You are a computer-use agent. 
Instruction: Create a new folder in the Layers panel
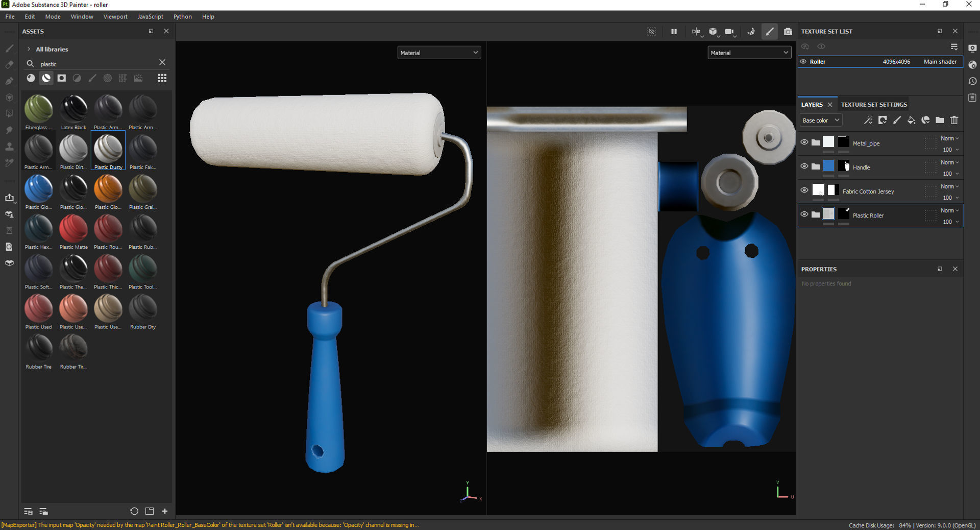[940, 121]
